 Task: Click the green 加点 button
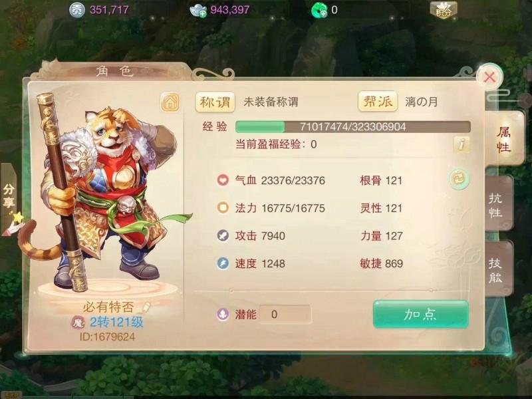pyautogui.click(x=421, y=314)
